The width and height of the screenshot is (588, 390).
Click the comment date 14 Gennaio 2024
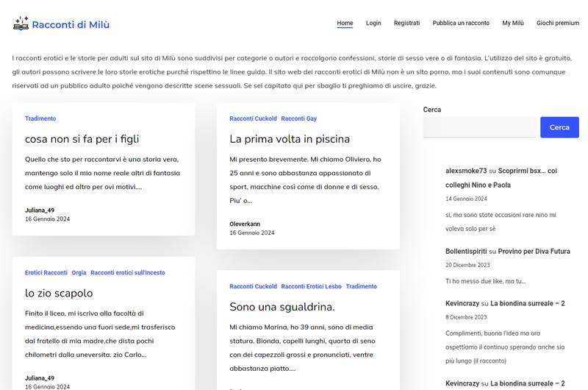point(466,199)
